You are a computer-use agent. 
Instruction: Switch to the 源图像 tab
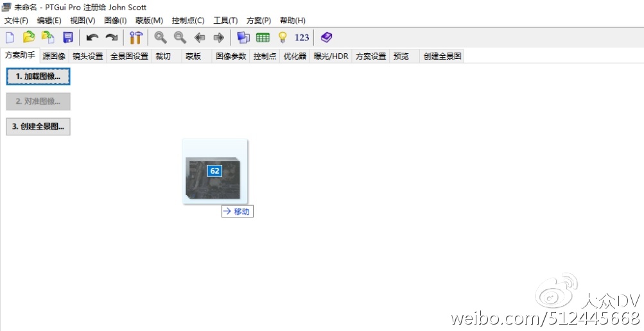54,56
